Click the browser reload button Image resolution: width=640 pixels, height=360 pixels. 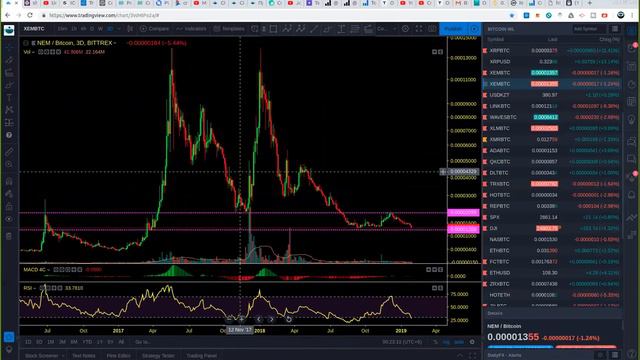point(30,15)
